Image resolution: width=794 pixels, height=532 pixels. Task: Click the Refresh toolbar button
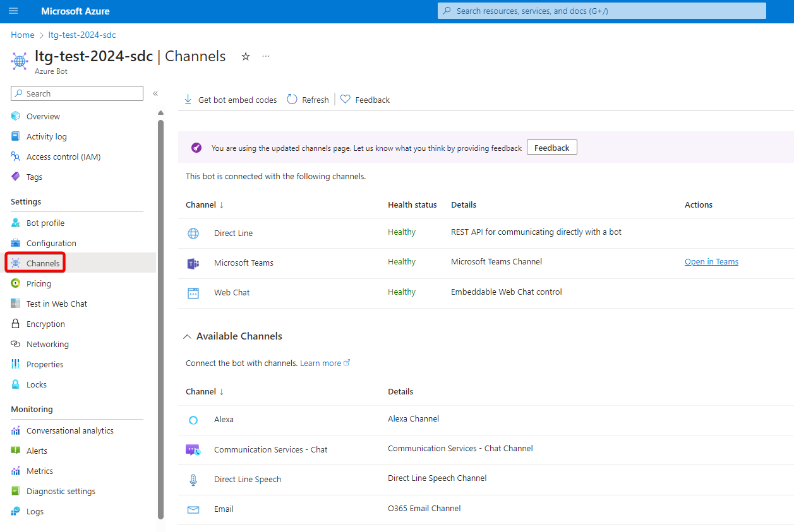tap(308, 100)
